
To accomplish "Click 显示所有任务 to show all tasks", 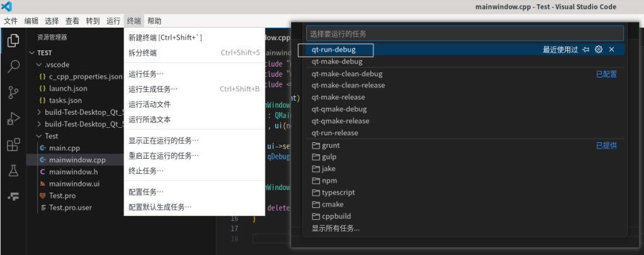I will coord(336,229).
